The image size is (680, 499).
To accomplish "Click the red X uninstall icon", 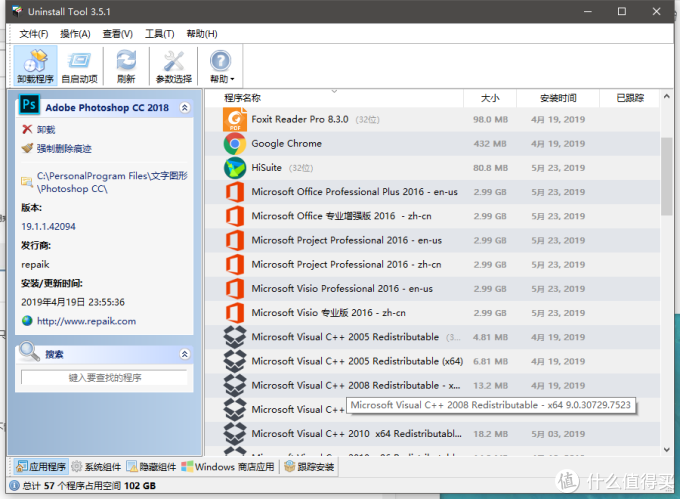I will (x=27, y=129).
